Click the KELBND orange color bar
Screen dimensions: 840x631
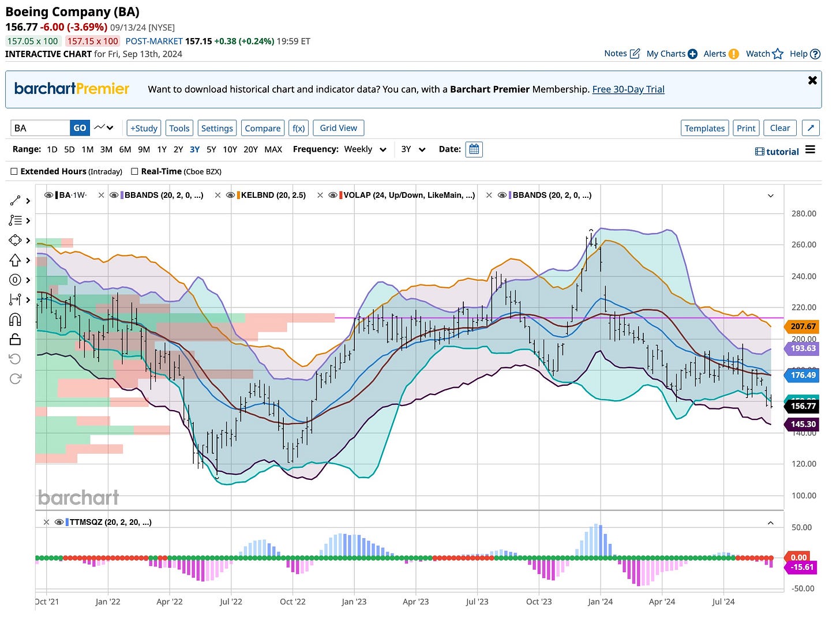click(238, 196)
